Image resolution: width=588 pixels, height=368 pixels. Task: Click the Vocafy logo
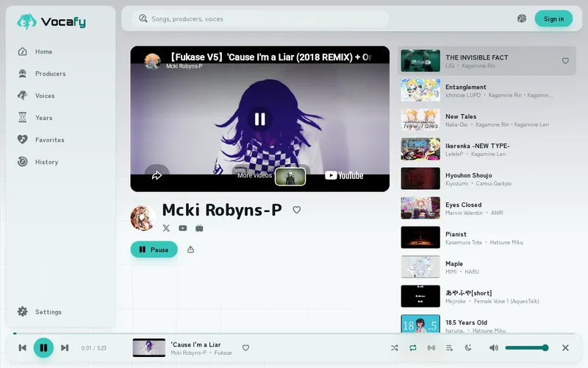pyautogui.click(x=51, y=21)
